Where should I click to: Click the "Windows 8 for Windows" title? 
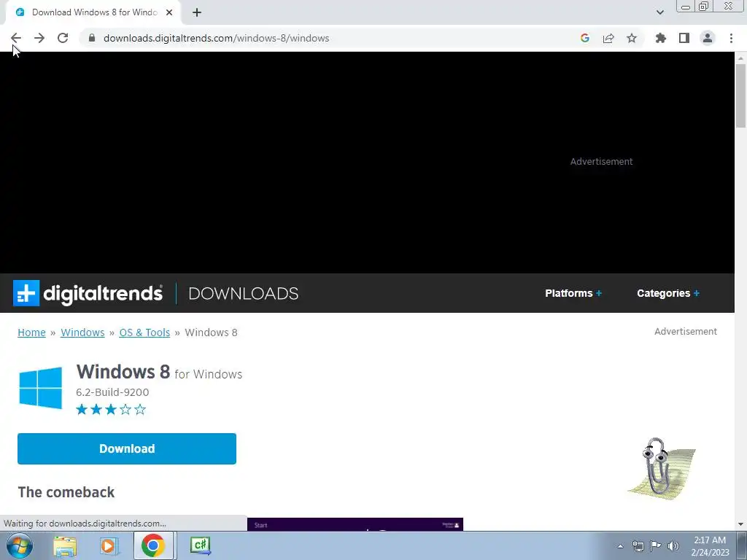click(159, 372)
